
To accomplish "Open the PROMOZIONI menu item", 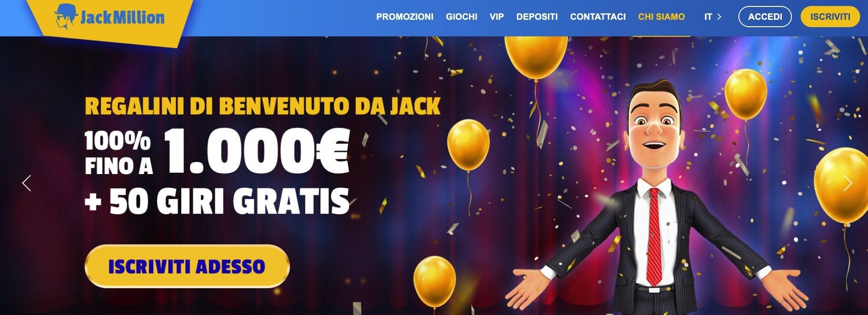I will [x=404, y=17].
